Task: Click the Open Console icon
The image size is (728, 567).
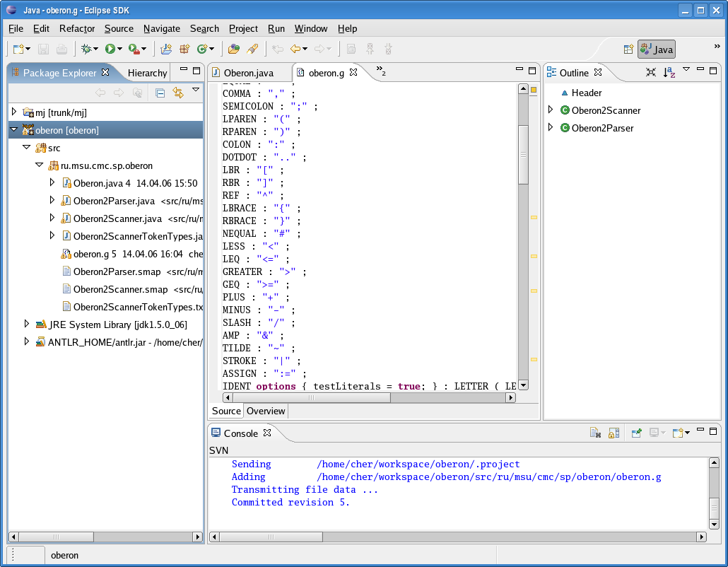Action: tap(678, 433)
